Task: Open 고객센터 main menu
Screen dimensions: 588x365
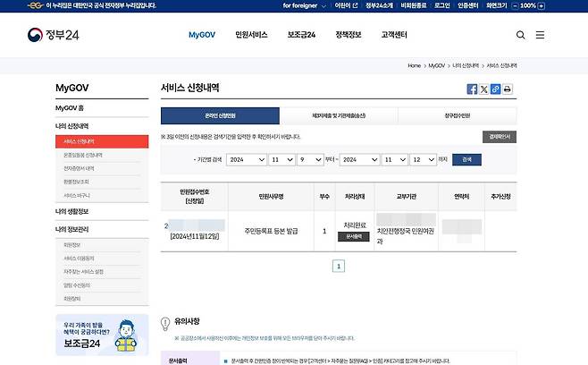Action: tap(394, 35)
